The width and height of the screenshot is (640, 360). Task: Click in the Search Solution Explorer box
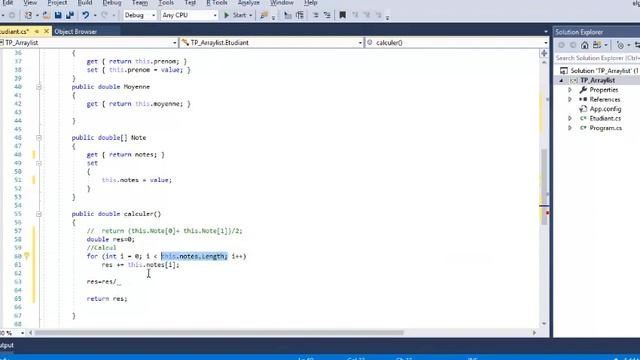click(x=597, y=58)
